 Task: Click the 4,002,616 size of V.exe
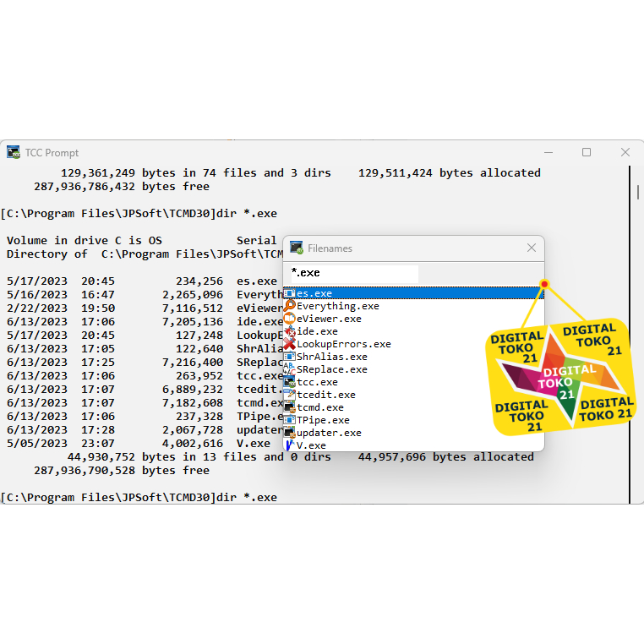(192, 444)
